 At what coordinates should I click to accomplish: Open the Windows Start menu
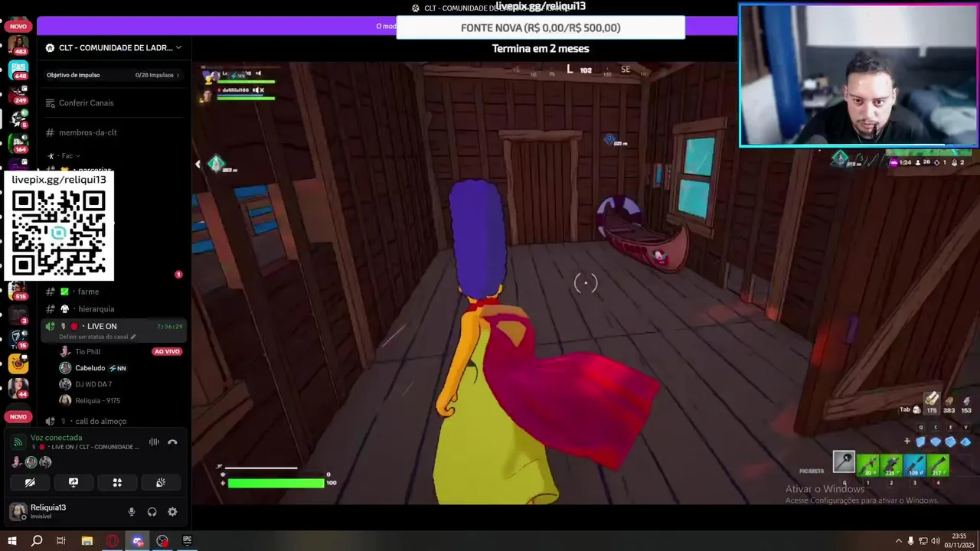pyautogui.click(x=11, y=540)
